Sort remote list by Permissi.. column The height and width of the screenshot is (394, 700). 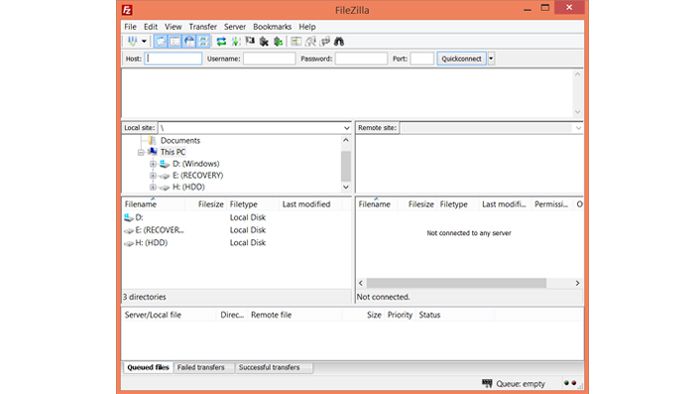coord(551,204)
